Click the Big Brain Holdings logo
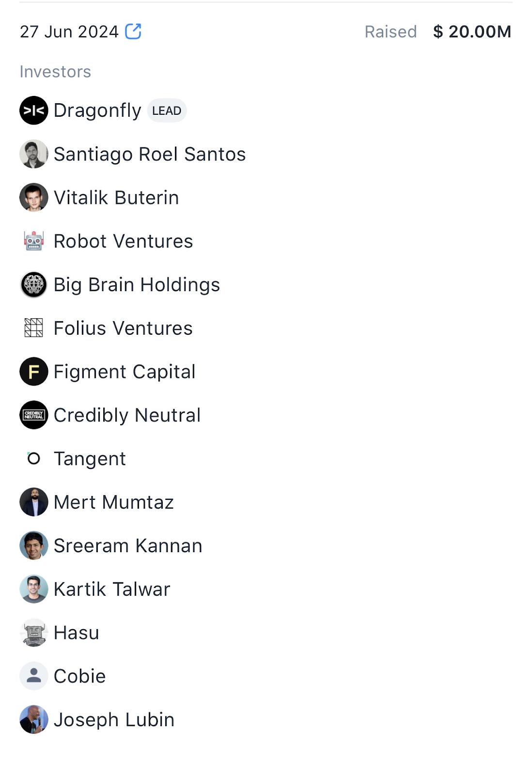 coord(34,284)
